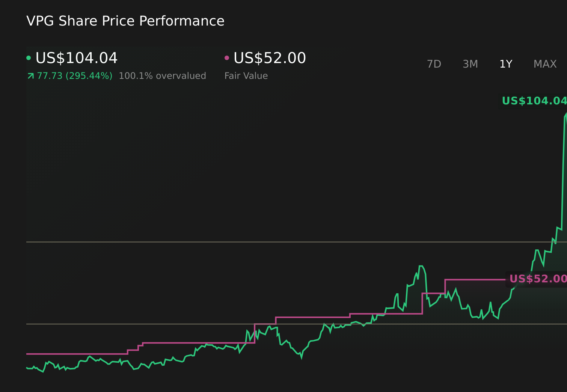Click the 77.73 (295.44%) gain text
The height and width of the screenshot is (392, 567).
(x=75, y=76)
